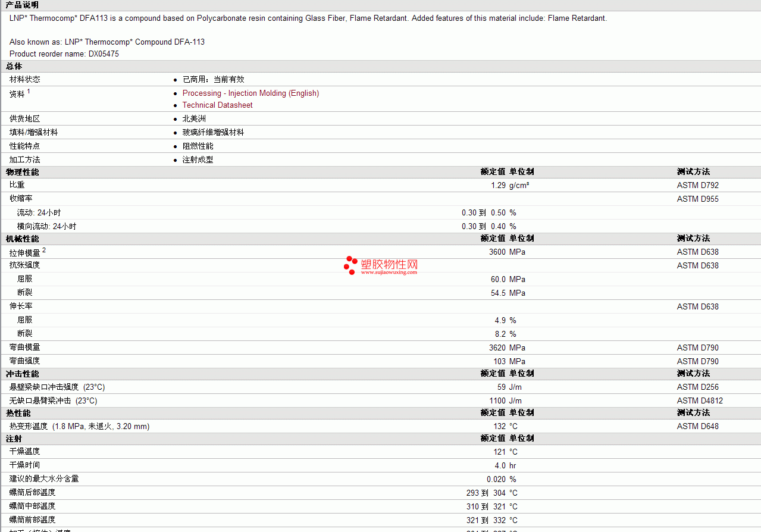Click elongation value 4.9 %
The image size is (761, 532).
[506, 320]
